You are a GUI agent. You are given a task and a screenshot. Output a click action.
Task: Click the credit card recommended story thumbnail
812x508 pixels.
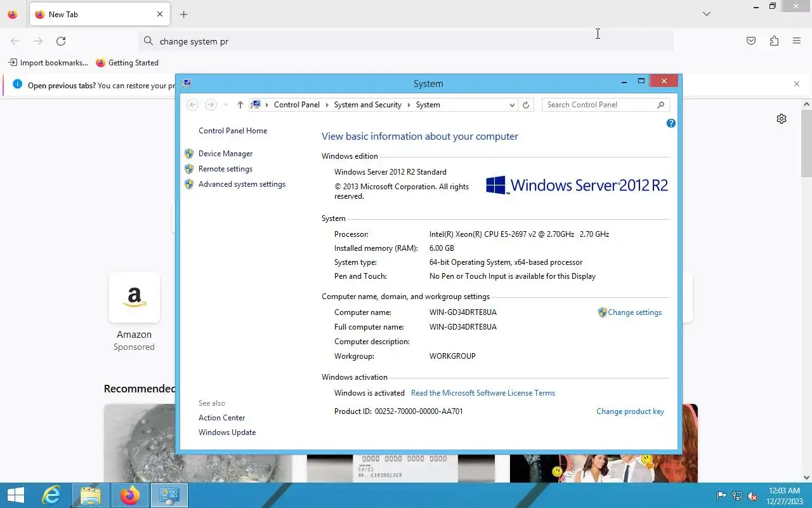[401, 469]
